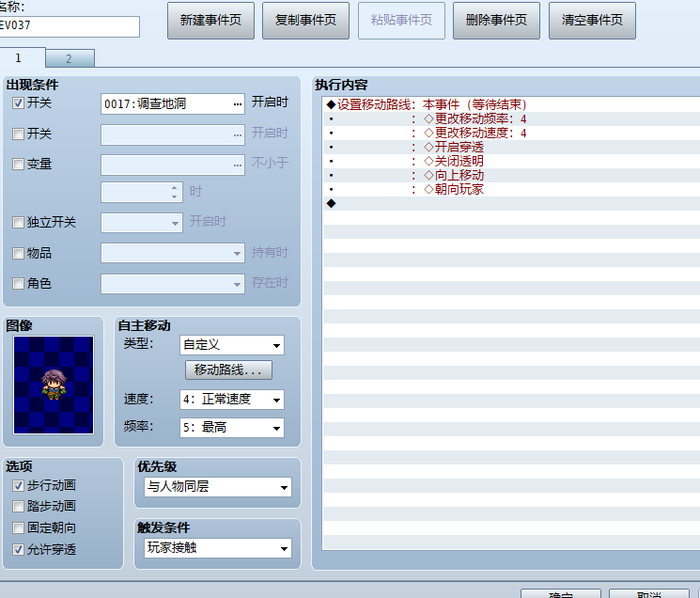The height and width of the screenshot is (598, 700).
Task: Open the variable picker ellipsis
Action: pyautogui.click(x=238, y=165)
